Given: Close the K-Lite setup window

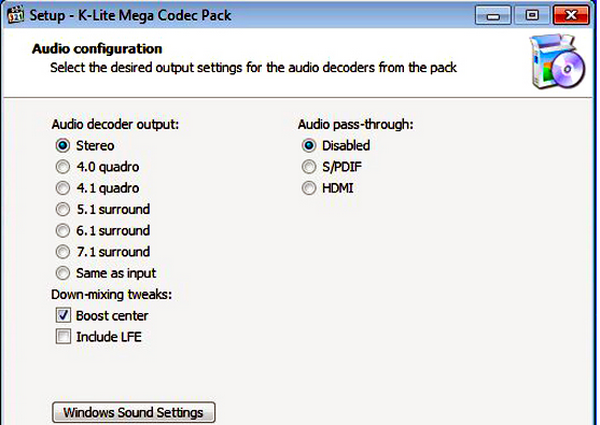Looking at the screenshot, I should pyautogui.click(x=571, y=15).
